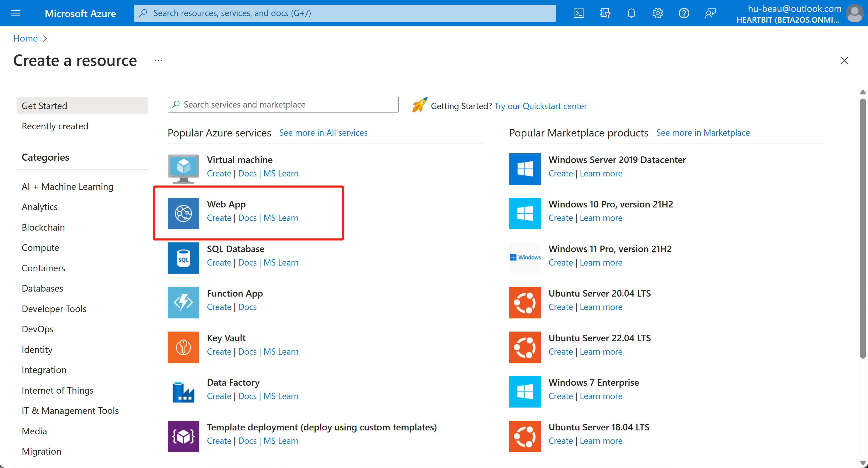The image size is (868, 468).
Task: Click the Windows Server 2019 Datacenter icon
Action: 525,169
